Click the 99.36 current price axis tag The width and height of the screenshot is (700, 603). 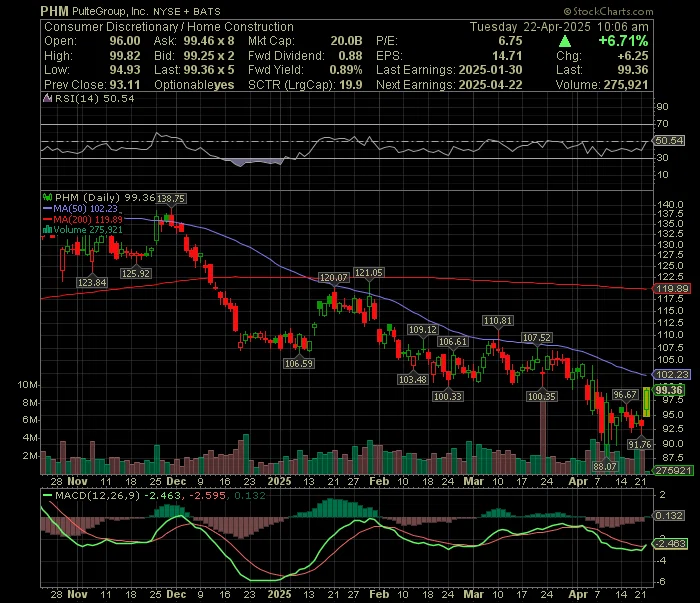pyautogui.click(x=669, y=390)
